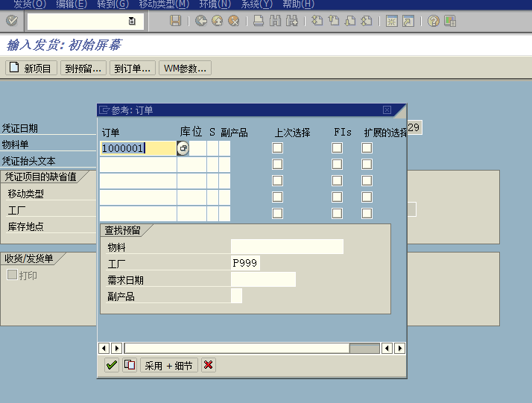
Task: Check 扩展的选择 box in third row
Action: click(367, 180)
